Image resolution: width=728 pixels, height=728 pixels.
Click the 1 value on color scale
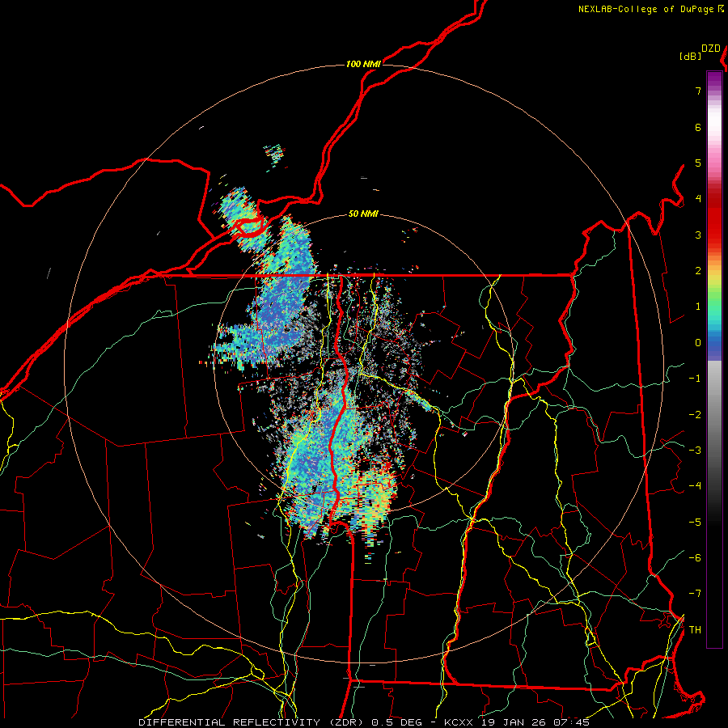point(698,307)
